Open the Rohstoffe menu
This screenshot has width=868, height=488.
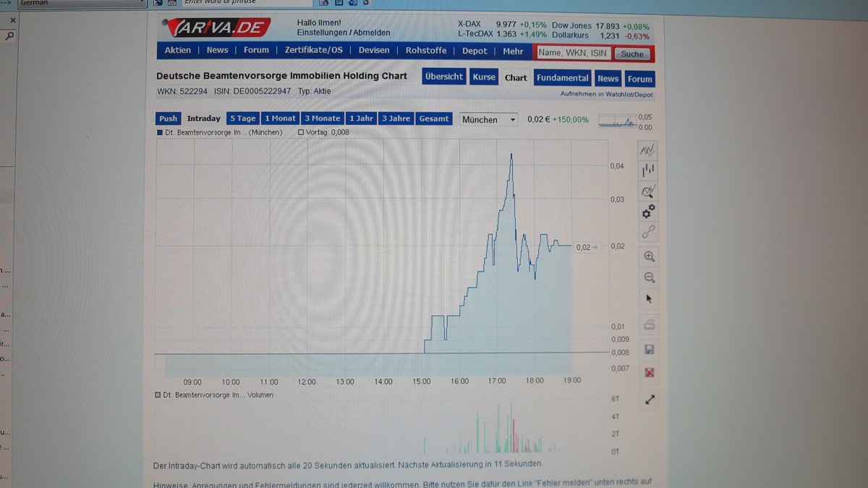click(x=426, y=51)
